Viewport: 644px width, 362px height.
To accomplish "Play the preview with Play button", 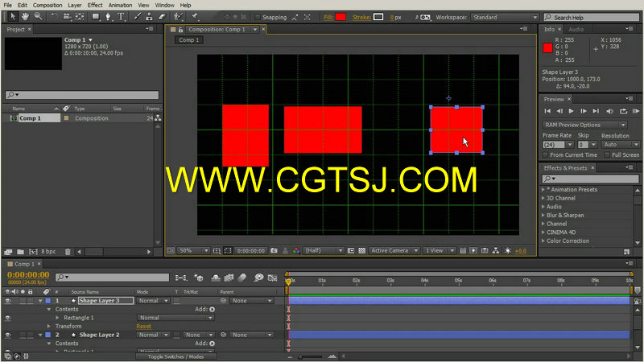I will click(x=571, y=111).
